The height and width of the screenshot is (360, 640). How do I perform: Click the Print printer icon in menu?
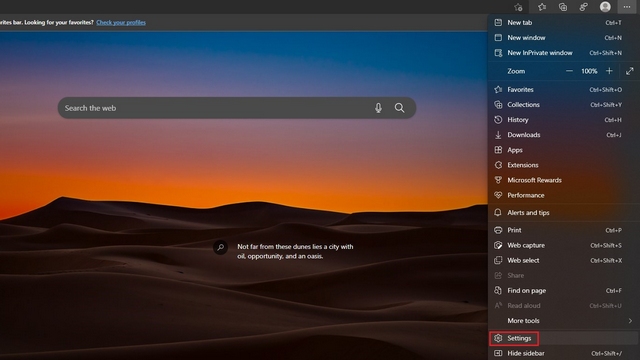[498, 230]
